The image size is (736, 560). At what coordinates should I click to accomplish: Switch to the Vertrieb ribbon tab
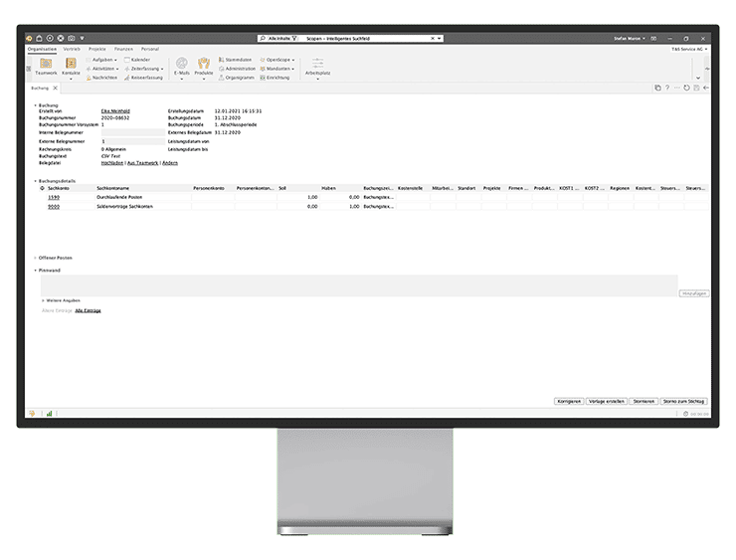pos(72,49)
